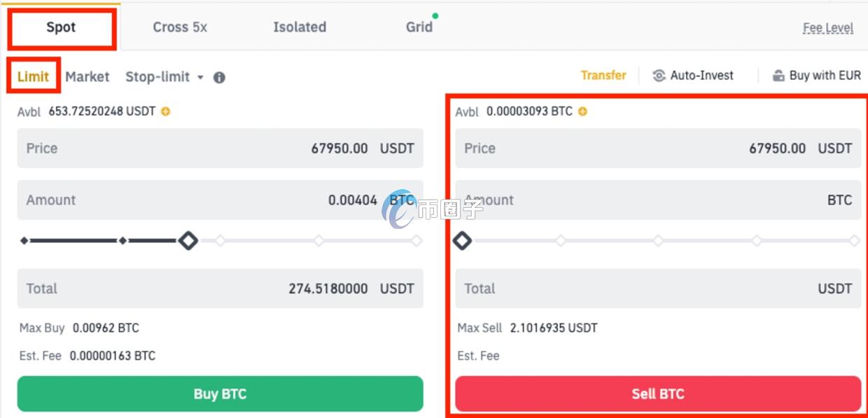This screenshot has height=418, width=868.
Task: Click the Transfer link
Action: (603, 75)
